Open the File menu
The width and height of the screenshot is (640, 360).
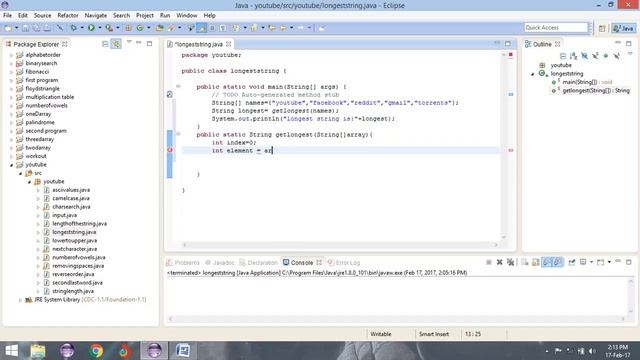[x=7, y=15]
